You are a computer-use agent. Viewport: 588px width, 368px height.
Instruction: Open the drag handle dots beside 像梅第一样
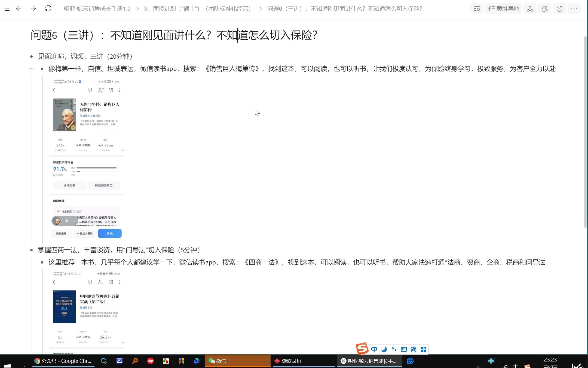32,69
